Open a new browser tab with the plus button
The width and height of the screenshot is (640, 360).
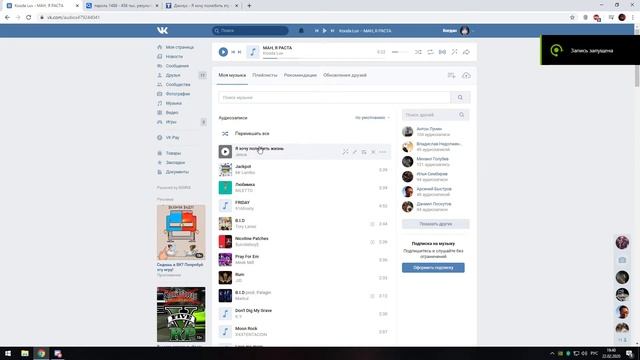(249, 6)
